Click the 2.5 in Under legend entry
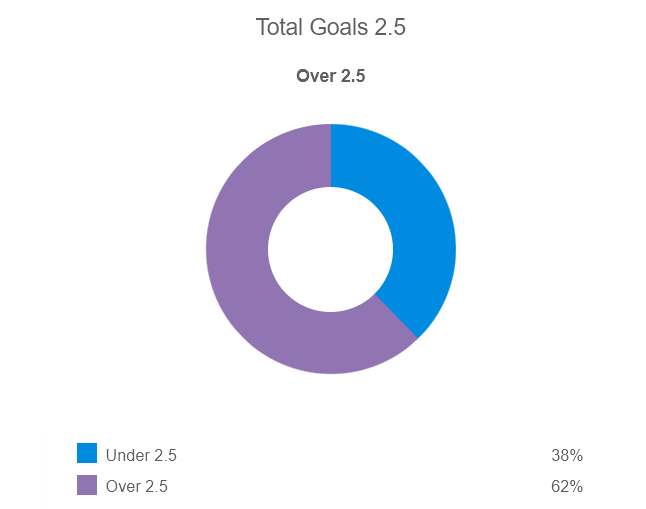The image size is (646, 509). [x=165, y=456]
